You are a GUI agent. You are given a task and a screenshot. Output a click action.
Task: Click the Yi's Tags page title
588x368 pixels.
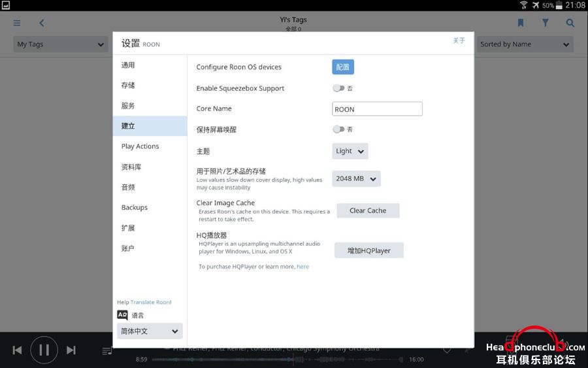click(293, 20)
